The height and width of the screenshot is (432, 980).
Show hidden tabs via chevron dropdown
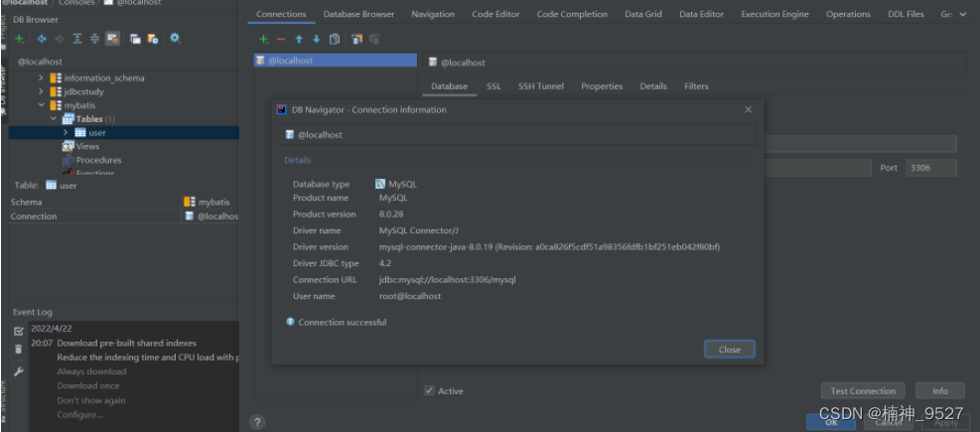click(x=962, y=14)
